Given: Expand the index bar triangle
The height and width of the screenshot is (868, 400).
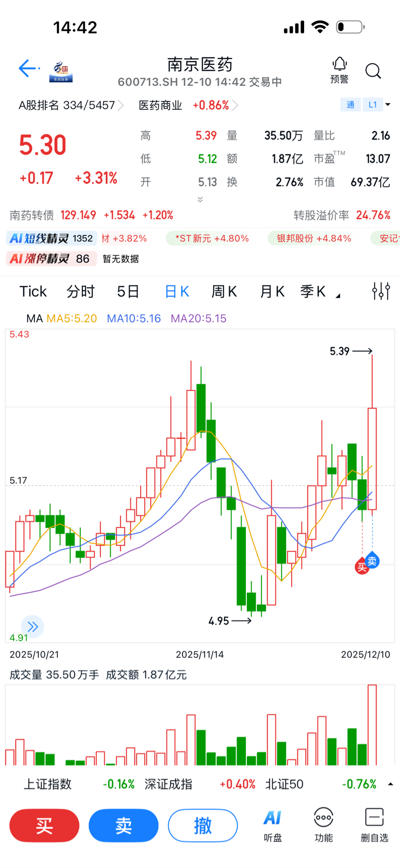Looking at the screenshot, I should point(391,784).
